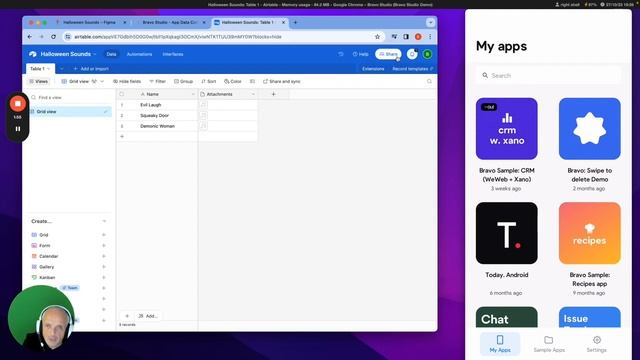Add a new field with the plus column

(273, 94)
